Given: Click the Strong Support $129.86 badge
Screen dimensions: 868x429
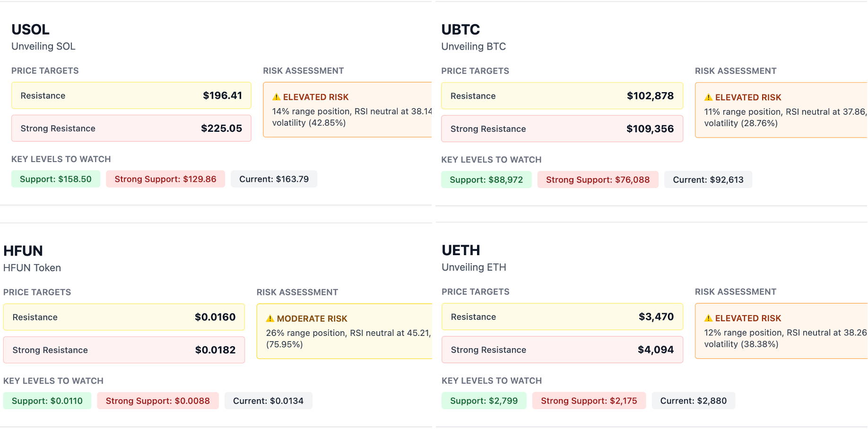Looking at the screenshot, I should pos(165,179).
